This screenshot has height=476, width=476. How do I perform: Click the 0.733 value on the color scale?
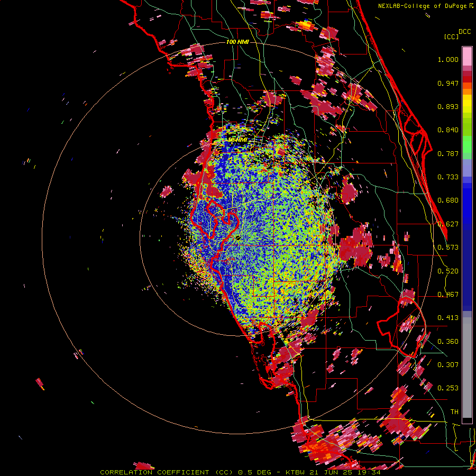pyautogui.click(x=448, y=177)
